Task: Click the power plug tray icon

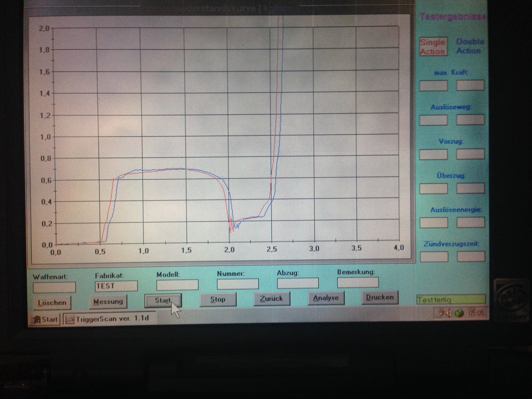Action: pyautogui.click(x=441, y=313)
